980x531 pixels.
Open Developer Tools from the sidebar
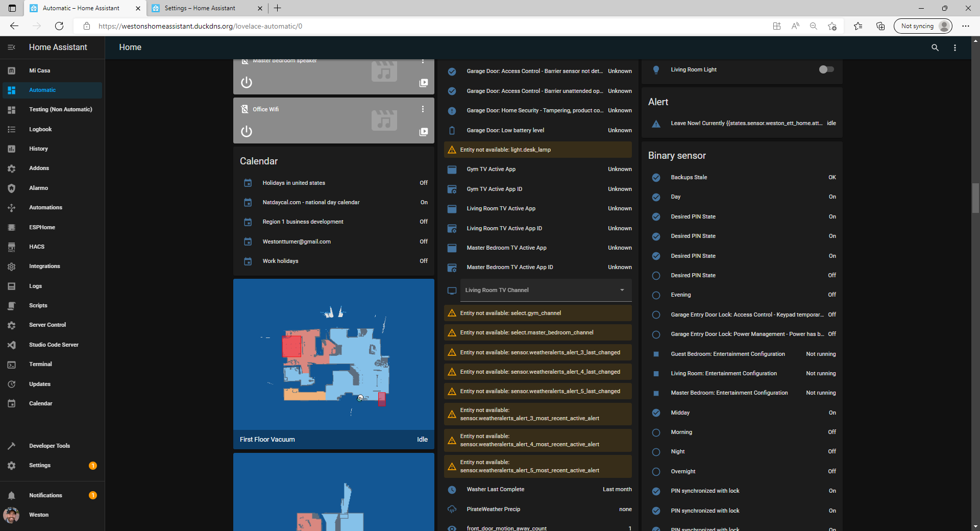pos(49,445)
